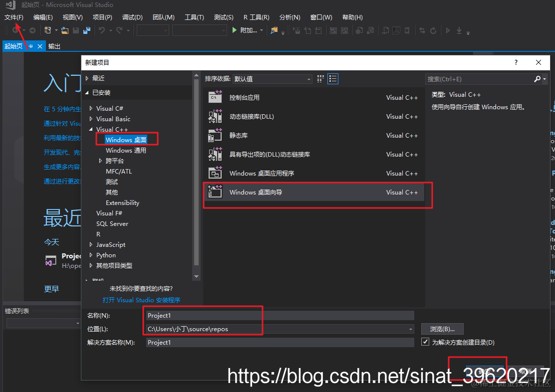Image resolution: width=555 pixels, height=392 pixels.
Task: Open the 帮助(H) menu
Action: (x=352, y=17)
